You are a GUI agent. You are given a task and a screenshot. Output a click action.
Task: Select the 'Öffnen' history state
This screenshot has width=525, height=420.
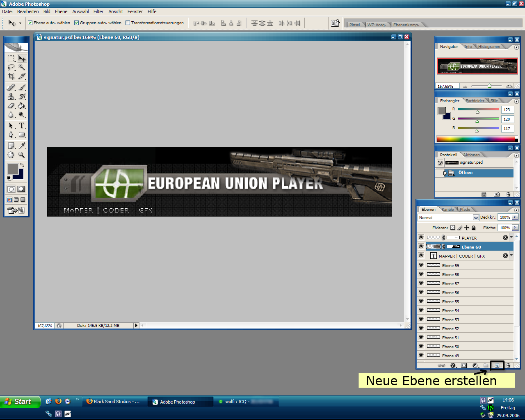[x=475, y=173]
